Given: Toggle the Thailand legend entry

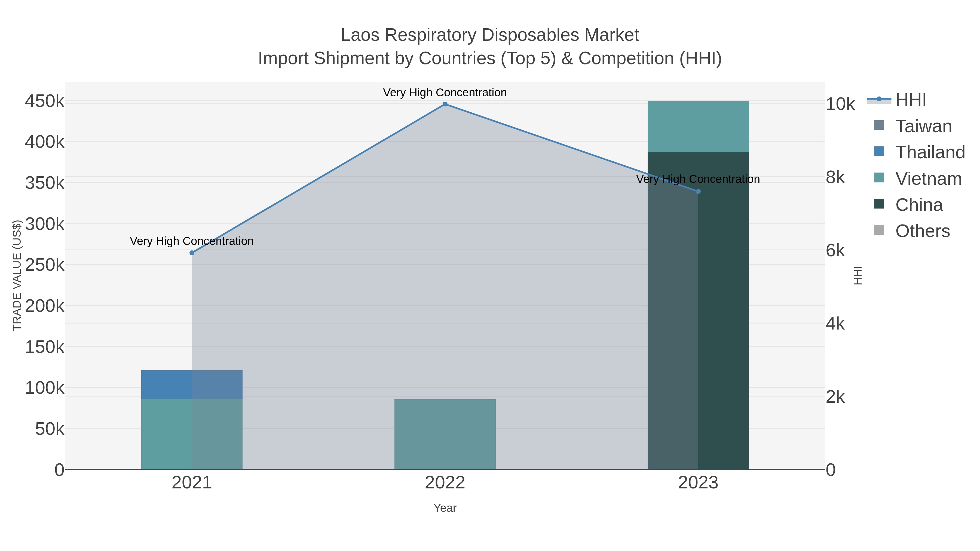Looking at the screenshot, I should tap(920, 152).
